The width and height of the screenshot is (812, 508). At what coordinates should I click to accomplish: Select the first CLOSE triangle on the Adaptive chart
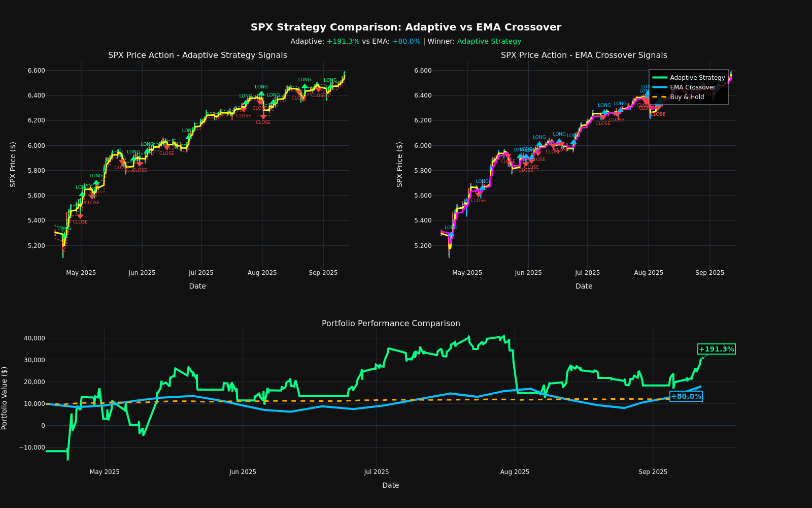[x=80, y=216]
